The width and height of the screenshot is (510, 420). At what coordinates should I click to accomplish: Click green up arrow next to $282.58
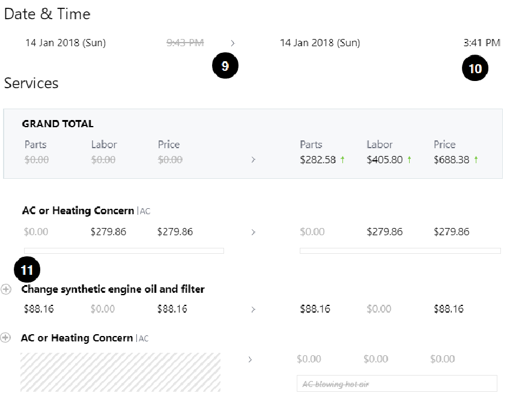point(342,160)
